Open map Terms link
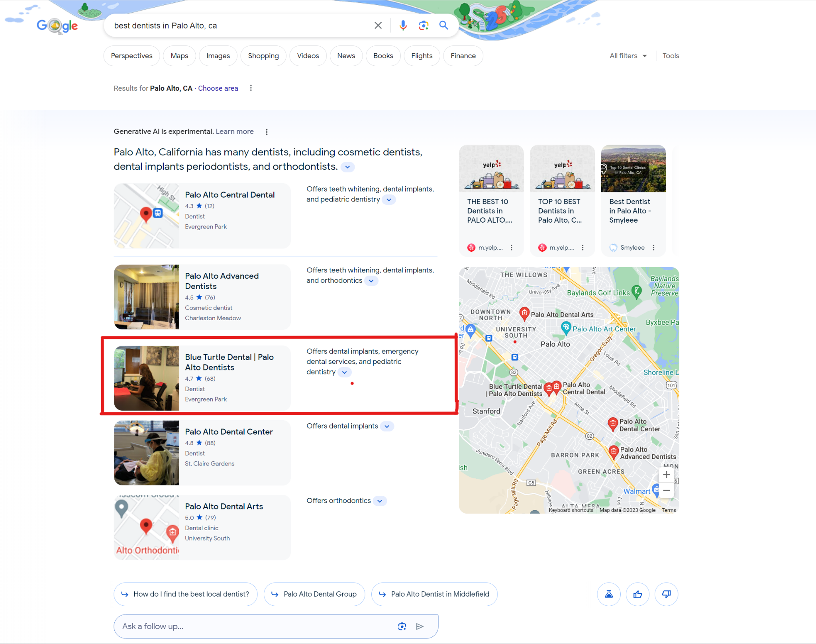The image size is (816, 644). tap(669, 510)
